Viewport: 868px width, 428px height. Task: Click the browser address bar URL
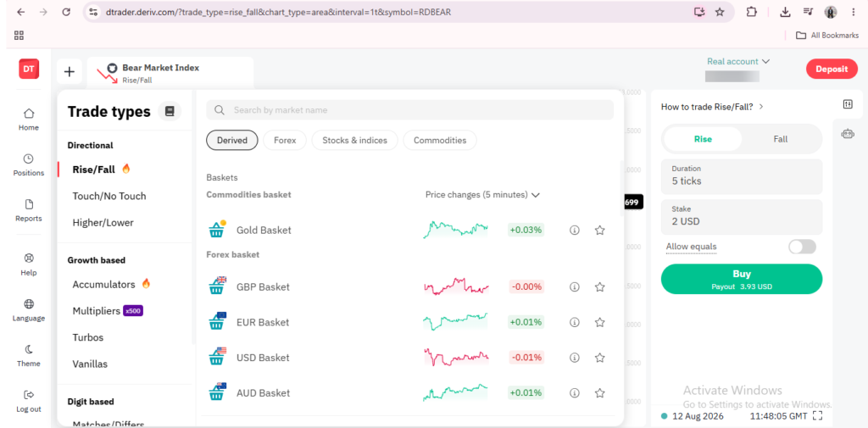(278, 12)
